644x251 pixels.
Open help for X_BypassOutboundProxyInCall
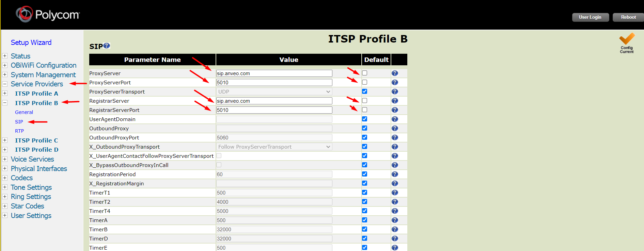click(395, 165)
